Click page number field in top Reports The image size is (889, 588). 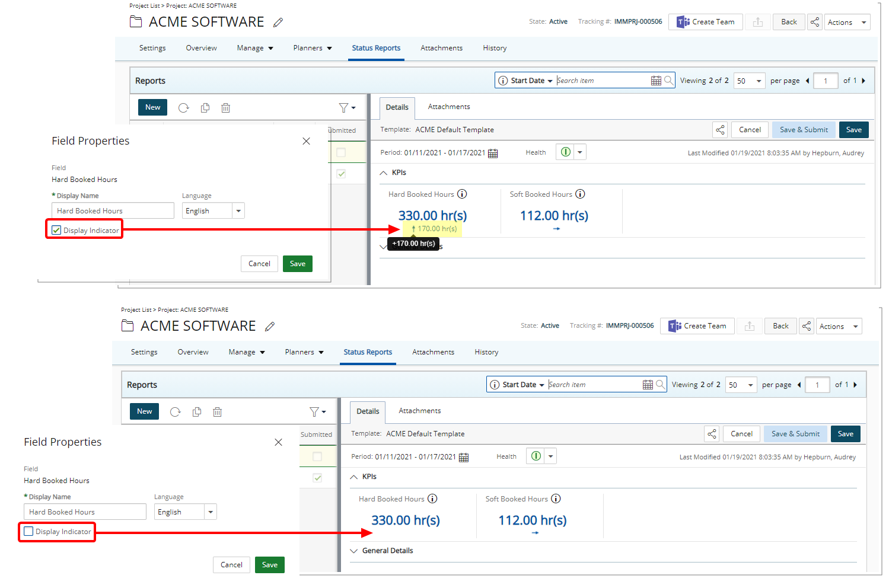826,81
